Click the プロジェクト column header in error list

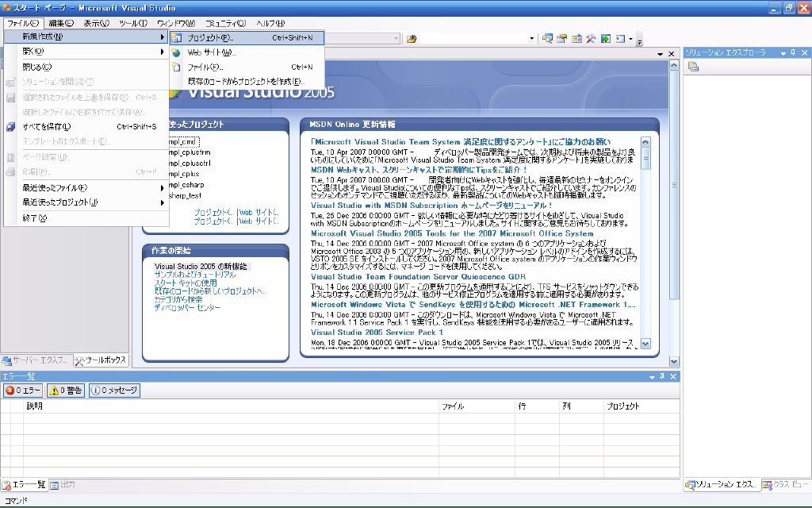(642, 406)
